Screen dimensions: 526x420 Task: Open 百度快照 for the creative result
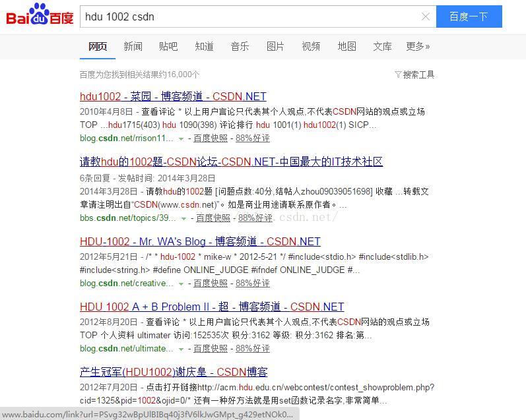211,284
